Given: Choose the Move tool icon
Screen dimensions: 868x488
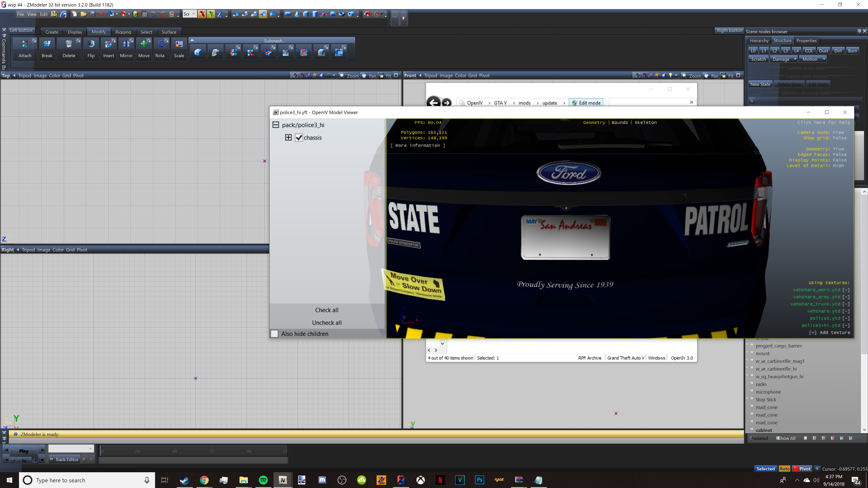Looking at the screenshot, I should (x=144, y=44).
